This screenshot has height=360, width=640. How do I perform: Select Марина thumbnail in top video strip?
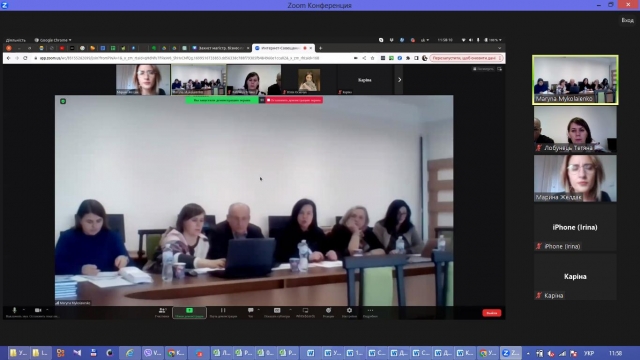point(143,80)
